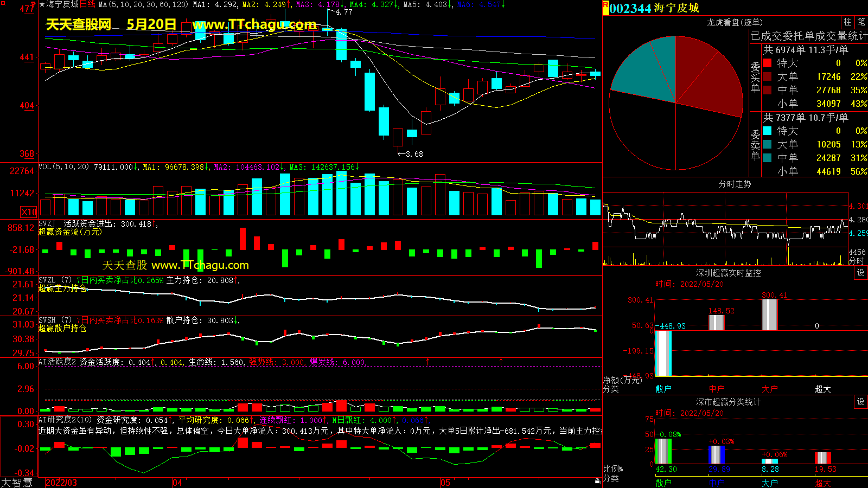Viewport: 868px width, 488px height.
Task: Click the X10 volume scale box
Action: tap(29, 212)
